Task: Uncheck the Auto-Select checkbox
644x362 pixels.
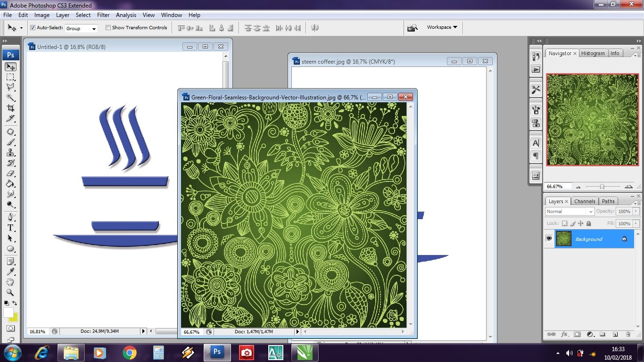Action: tap(33, 28)
